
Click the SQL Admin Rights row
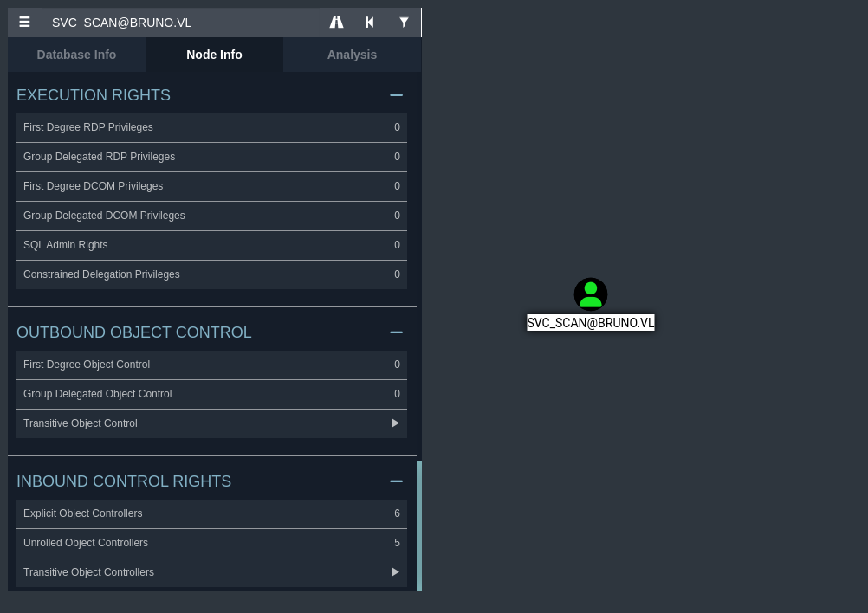pyautogui.click(x=211, y=245)
